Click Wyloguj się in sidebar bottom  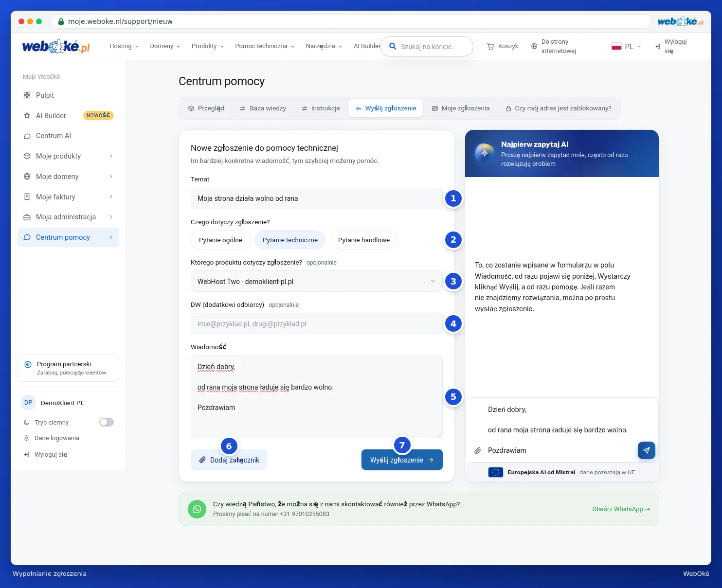[46, 455]
